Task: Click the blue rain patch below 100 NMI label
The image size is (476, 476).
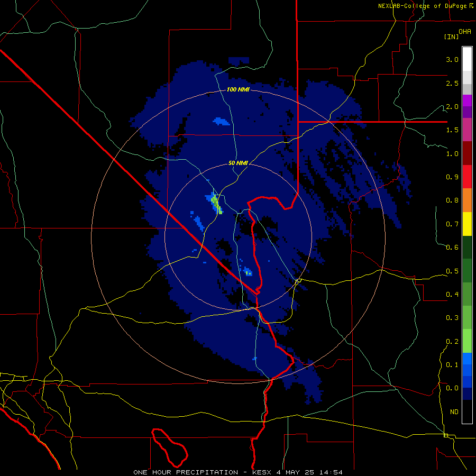Action: pos(221,122)
